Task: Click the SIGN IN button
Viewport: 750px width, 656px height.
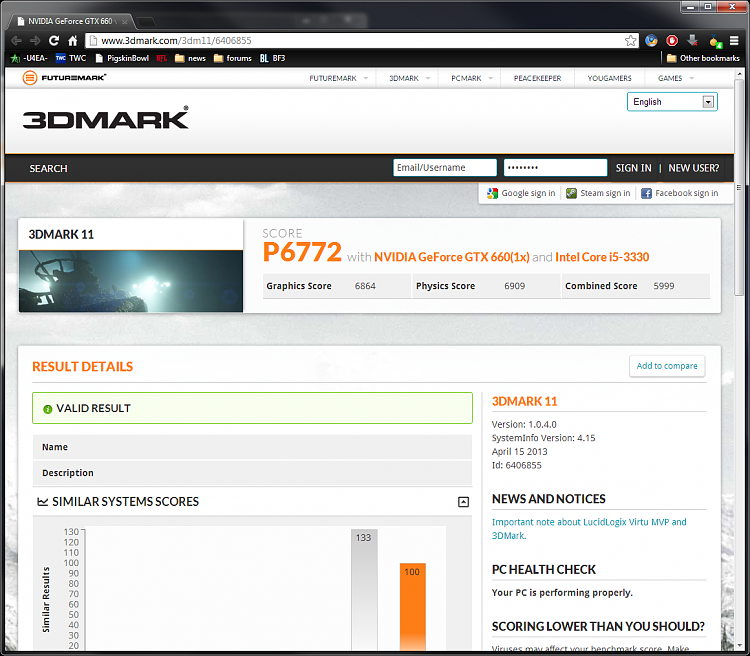Action: (x=633, y=168)
